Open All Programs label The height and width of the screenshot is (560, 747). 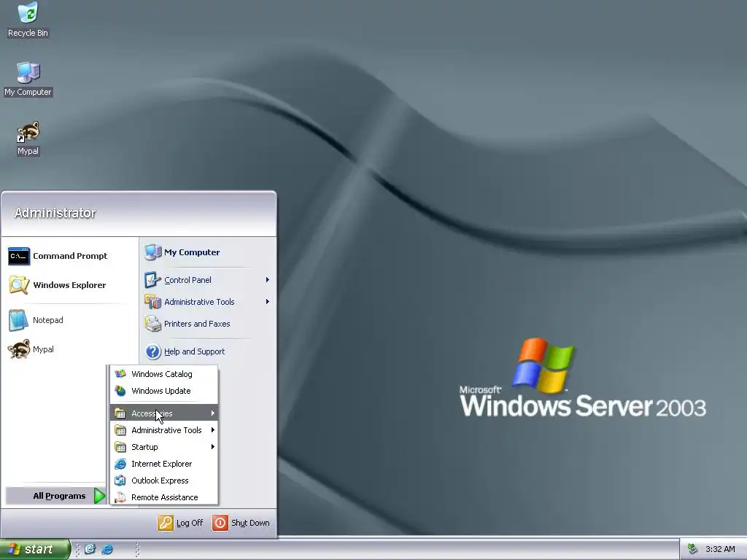(59, 496)
